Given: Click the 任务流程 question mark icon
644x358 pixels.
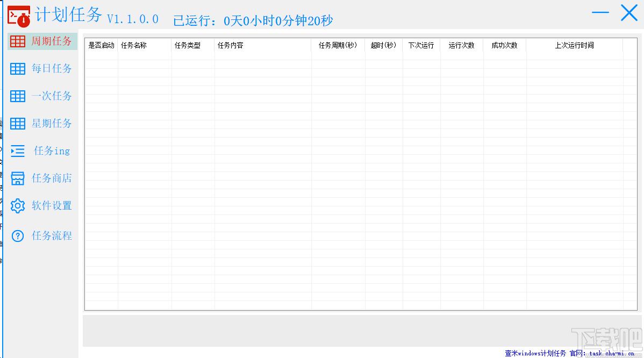Looking at the screenshot, I should (x=18, y=236).
